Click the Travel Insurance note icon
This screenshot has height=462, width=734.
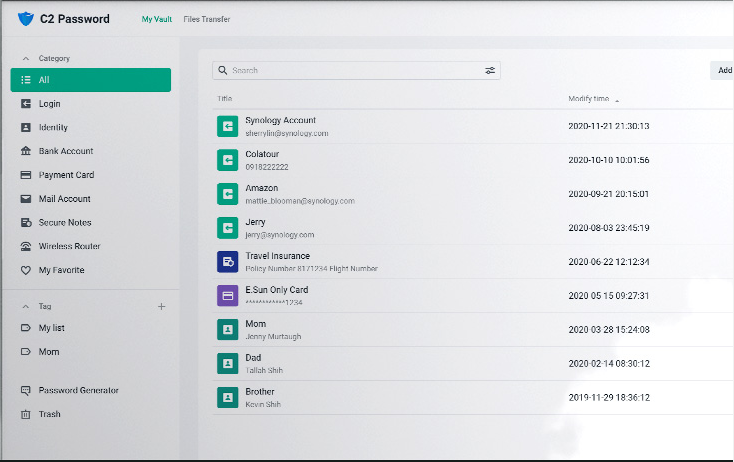[228, 262]
